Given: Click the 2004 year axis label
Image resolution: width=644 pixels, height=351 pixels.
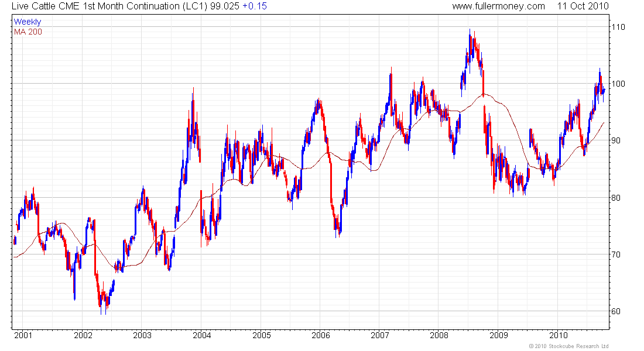Looking at the screenshot, I should (x=202, y=335).
